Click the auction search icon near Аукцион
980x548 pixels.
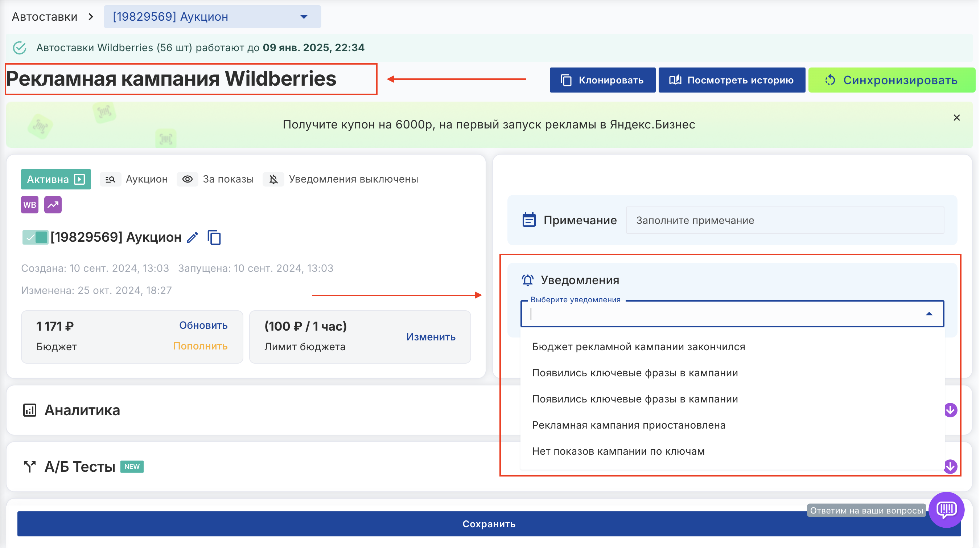coord(110,179)
